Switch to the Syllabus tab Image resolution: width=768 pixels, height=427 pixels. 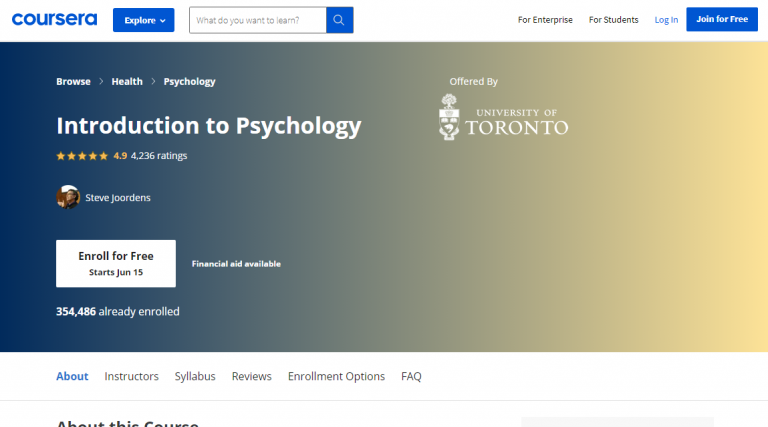(195, 377)
